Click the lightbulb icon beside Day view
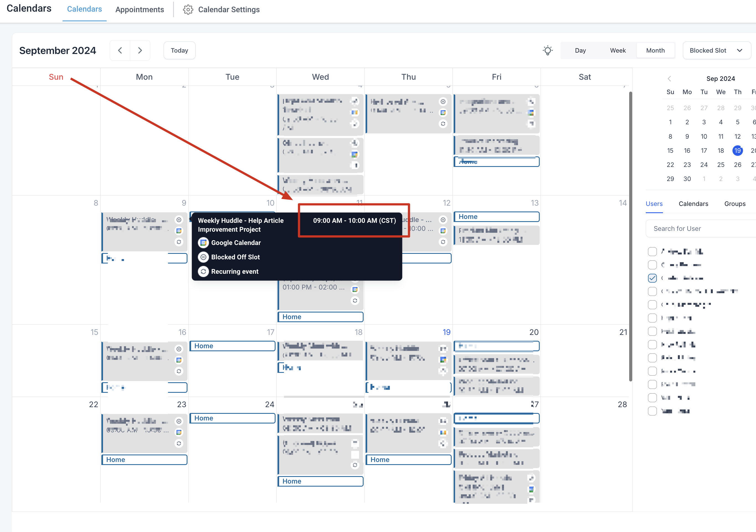Image resolution: width=756 pixels, height=532 pixels. [547, 50]
